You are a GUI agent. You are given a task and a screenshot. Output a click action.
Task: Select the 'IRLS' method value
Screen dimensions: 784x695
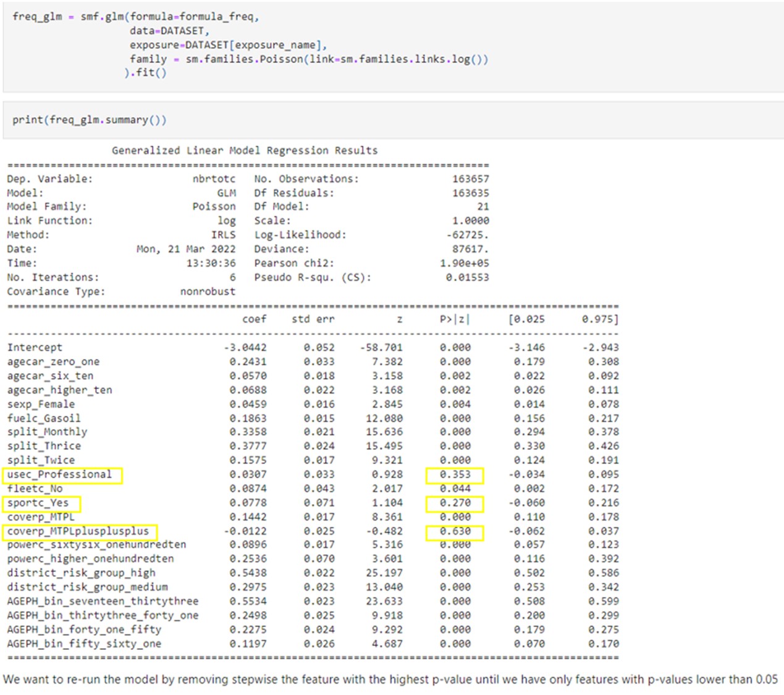pos(223,235)
